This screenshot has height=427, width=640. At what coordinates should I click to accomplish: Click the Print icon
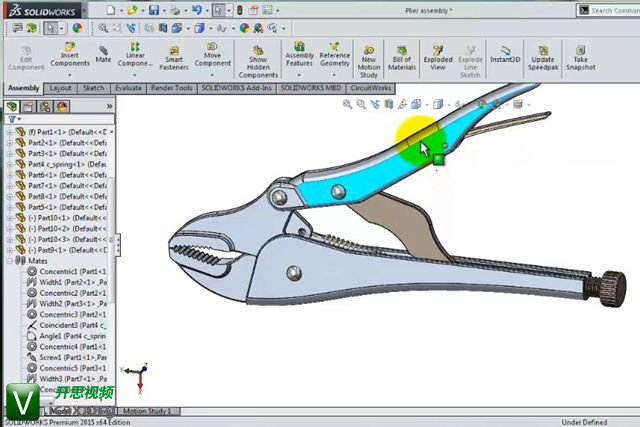[176, 10]
